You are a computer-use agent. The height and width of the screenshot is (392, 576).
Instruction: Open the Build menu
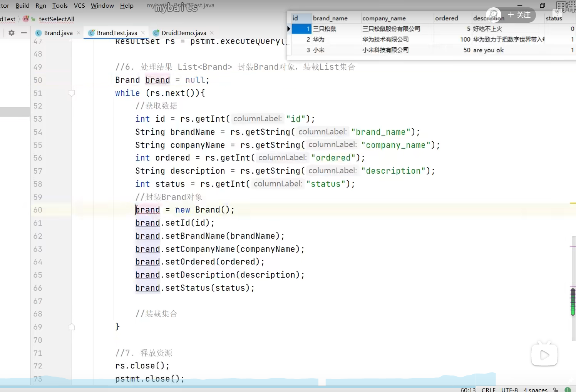click(23, 5)
